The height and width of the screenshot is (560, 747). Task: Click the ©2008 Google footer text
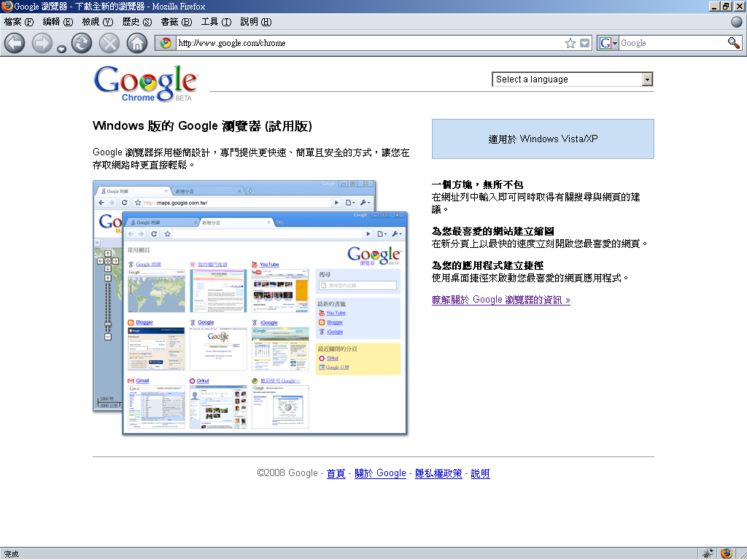287,473
